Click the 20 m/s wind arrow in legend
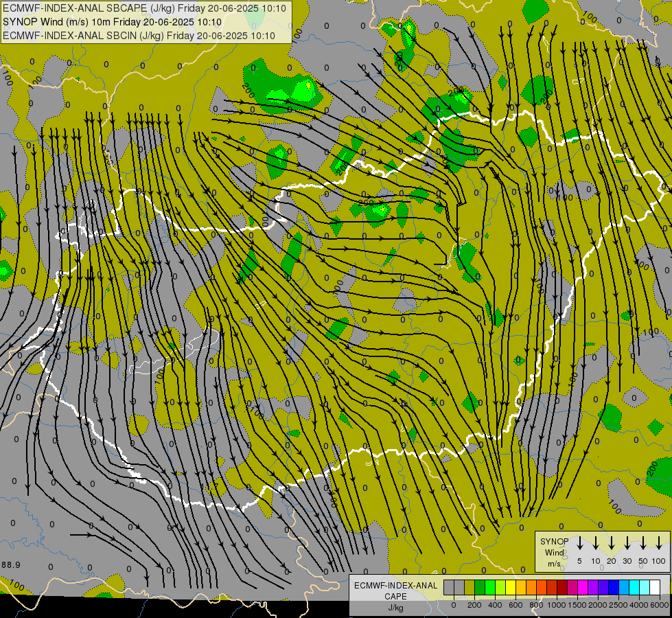 pyautogui.click(x=612, y=543)
